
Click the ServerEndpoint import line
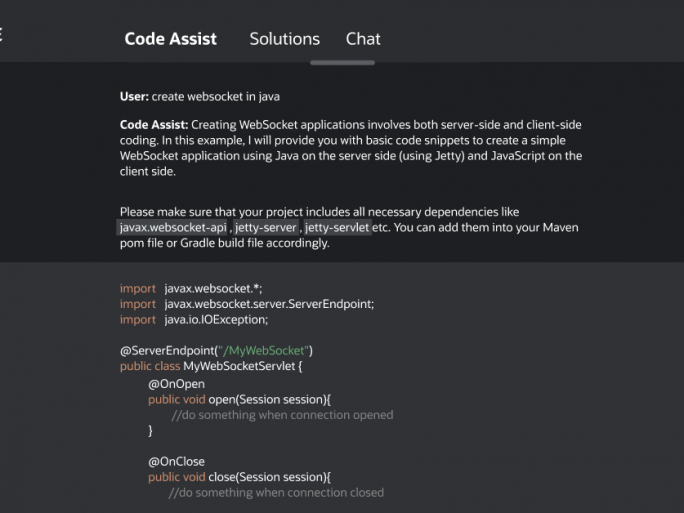click(247, 304)
